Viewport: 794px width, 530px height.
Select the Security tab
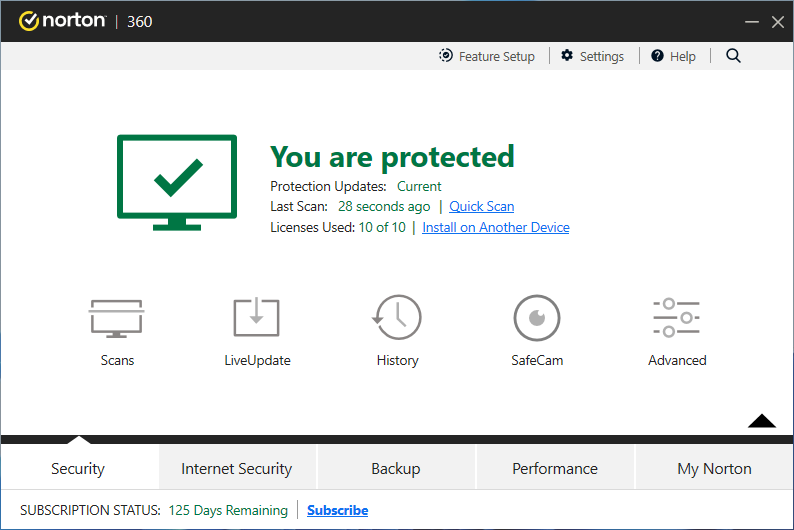(78, 468)
